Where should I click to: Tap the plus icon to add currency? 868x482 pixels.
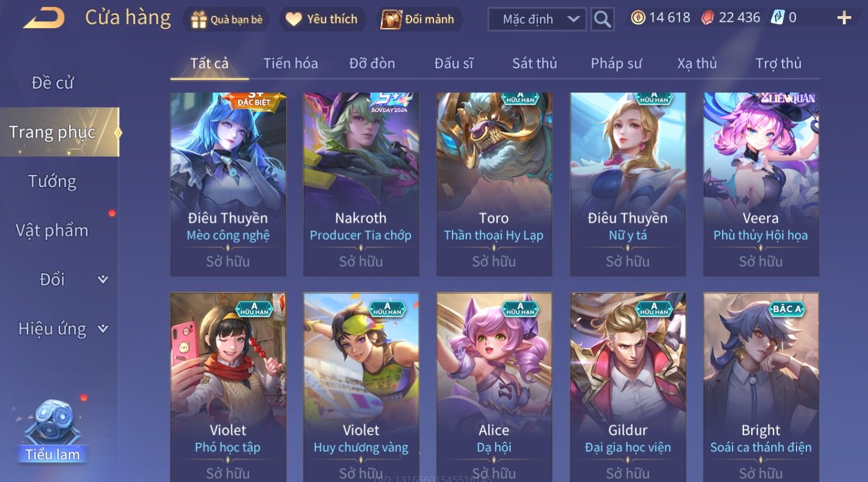tap(844, 18)
